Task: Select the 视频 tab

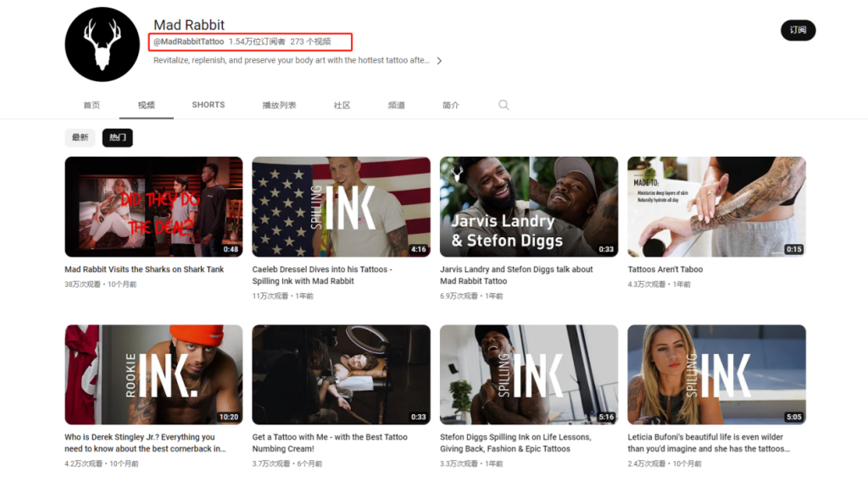Action: coord(146,105)
